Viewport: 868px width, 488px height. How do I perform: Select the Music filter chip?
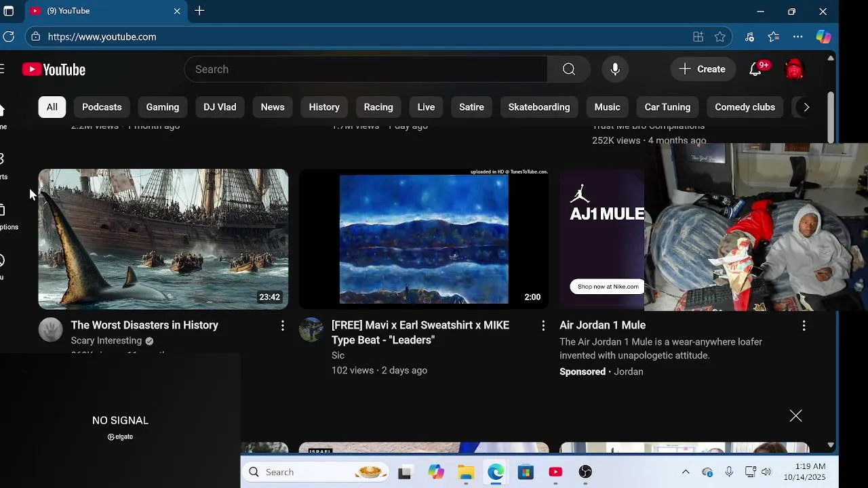[607, 107]
